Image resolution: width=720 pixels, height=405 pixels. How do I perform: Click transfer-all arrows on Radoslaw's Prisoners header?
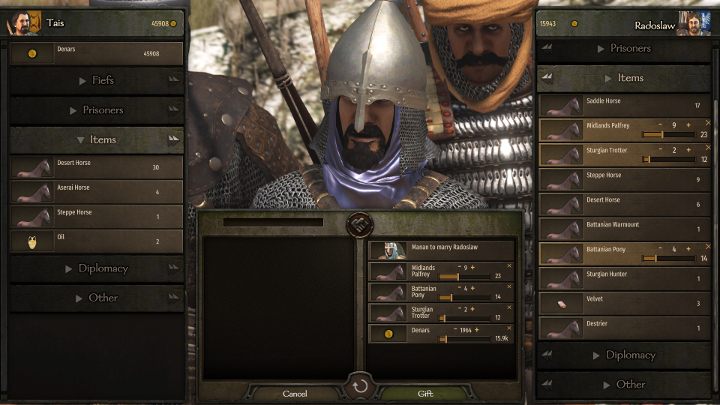click(x=546, y=47)
